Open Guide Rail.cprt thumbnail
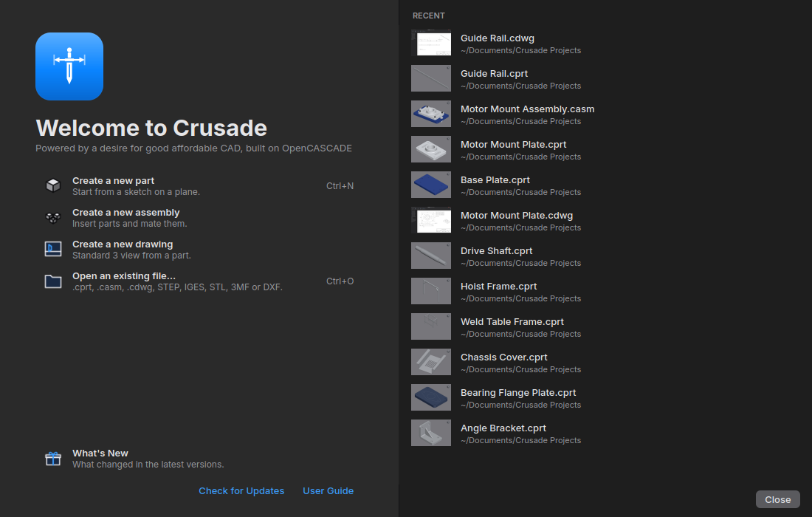 (431, 78)
